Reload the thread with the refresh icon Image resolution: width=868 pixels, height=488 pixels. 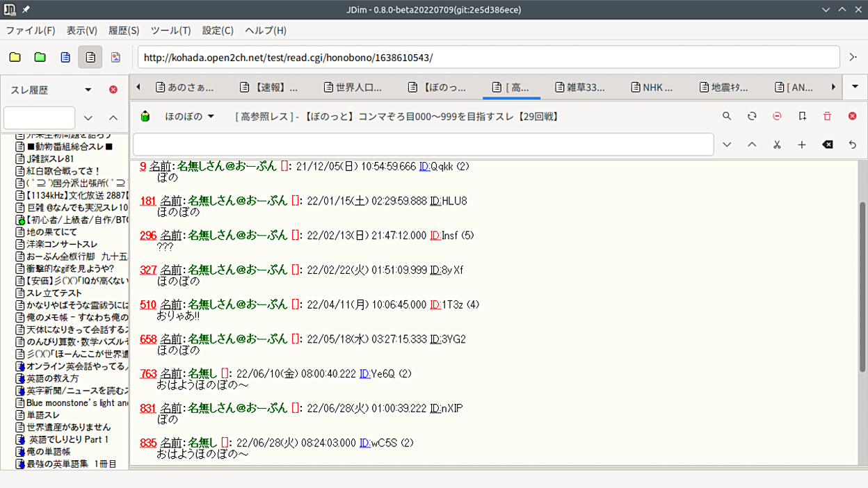coord(752,116)
